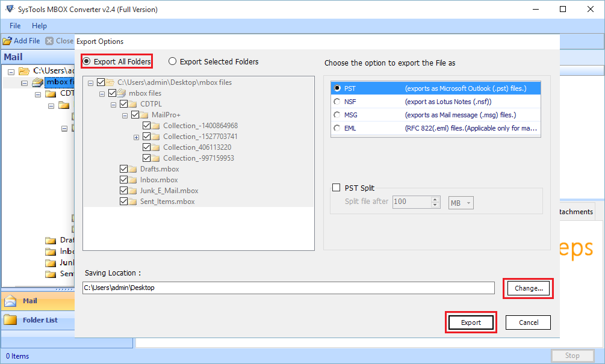Select Collection_-1527703741 tree row text
This screenshot has height=364, width=605.
(200, 137)
